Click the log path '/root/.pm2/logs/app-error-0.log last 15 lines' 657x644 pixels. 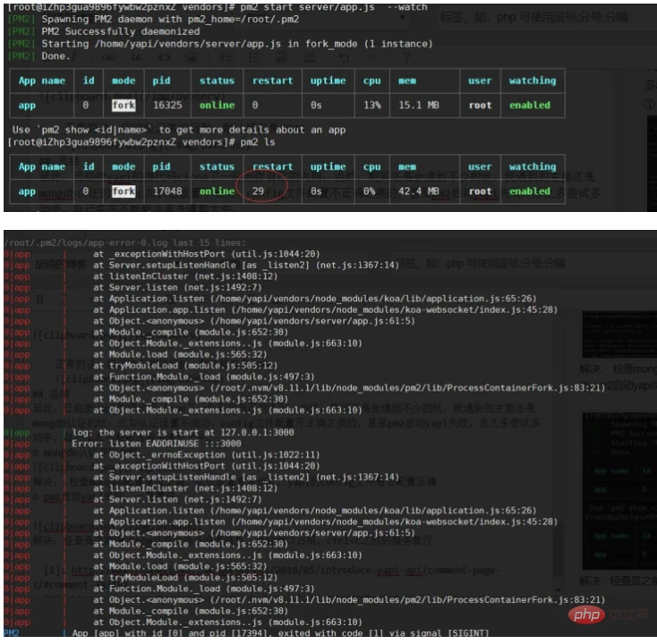tap(124, 243)
